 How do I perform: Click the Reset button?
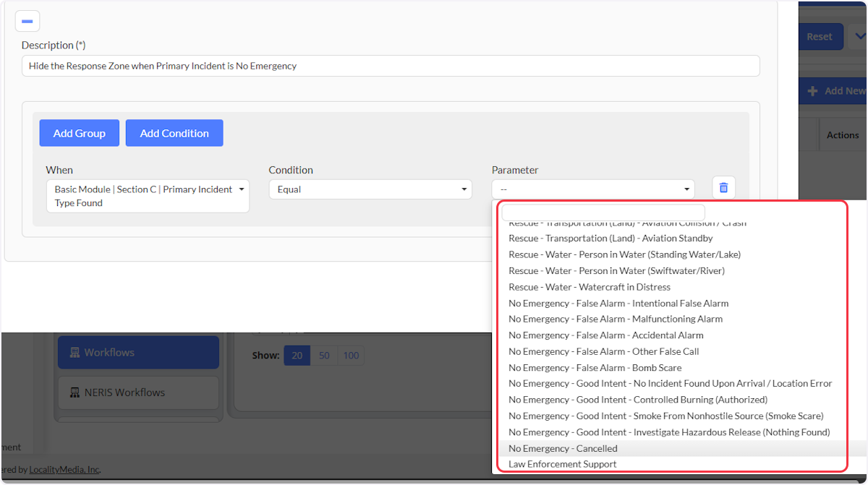point(820,37)
